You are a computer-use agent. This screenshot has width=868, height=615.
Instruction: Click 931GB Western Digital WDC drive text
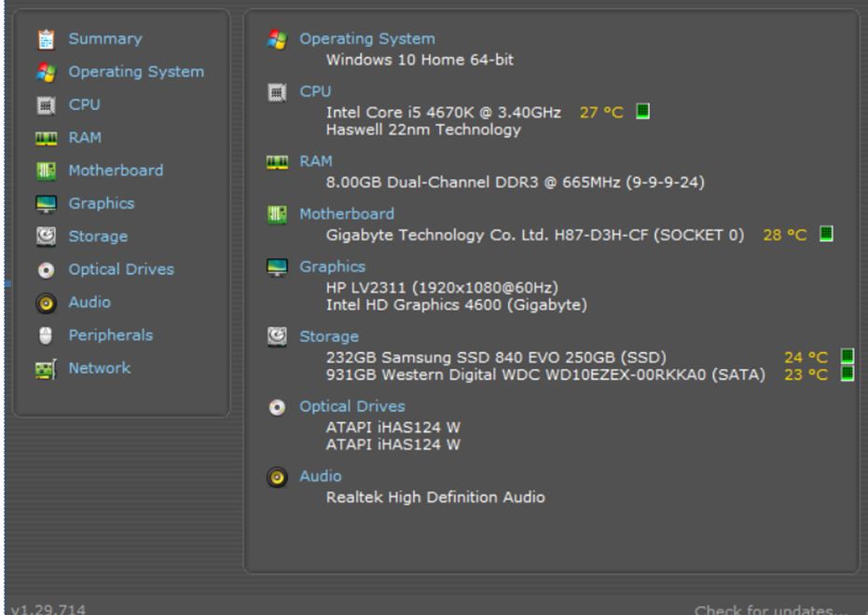click(545, 376)
